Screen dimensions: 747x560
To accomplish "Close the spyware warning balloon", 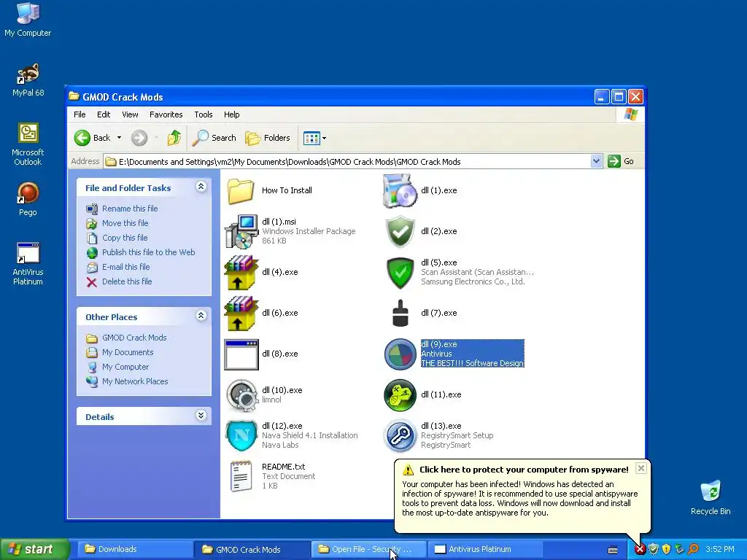I will [641, 468].
